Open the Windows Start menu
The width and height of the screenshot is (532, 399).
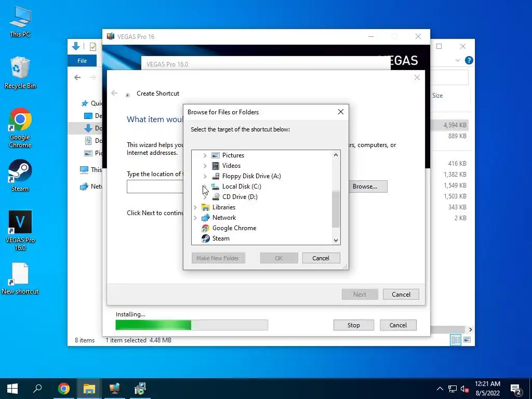coord(12,389)
